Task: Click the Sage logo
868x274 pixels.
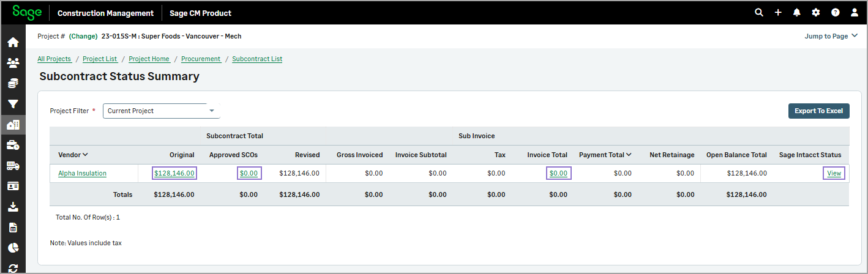Action: pyautogui.click(x=27, y=12)
